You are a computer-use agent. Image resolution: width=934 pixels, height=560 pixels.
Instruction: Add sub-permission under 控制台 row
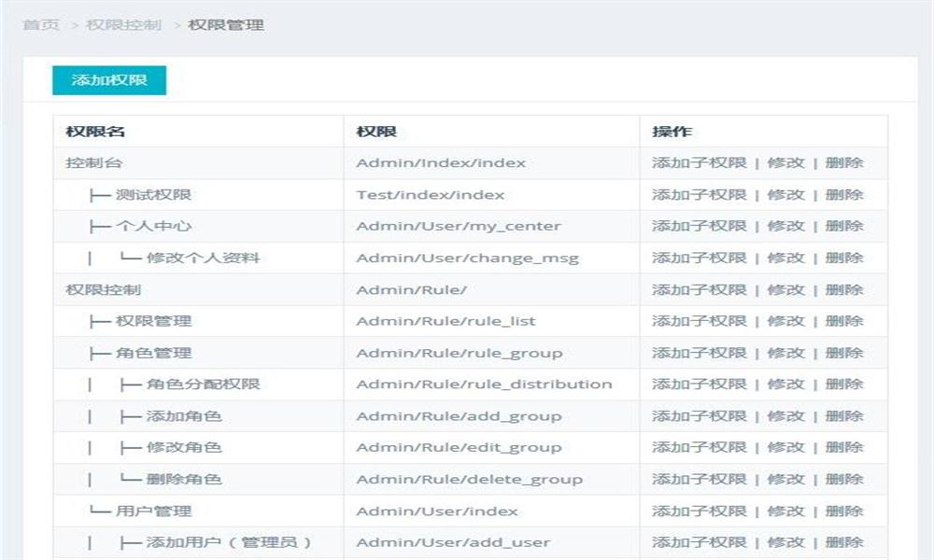tap(699, 162)
